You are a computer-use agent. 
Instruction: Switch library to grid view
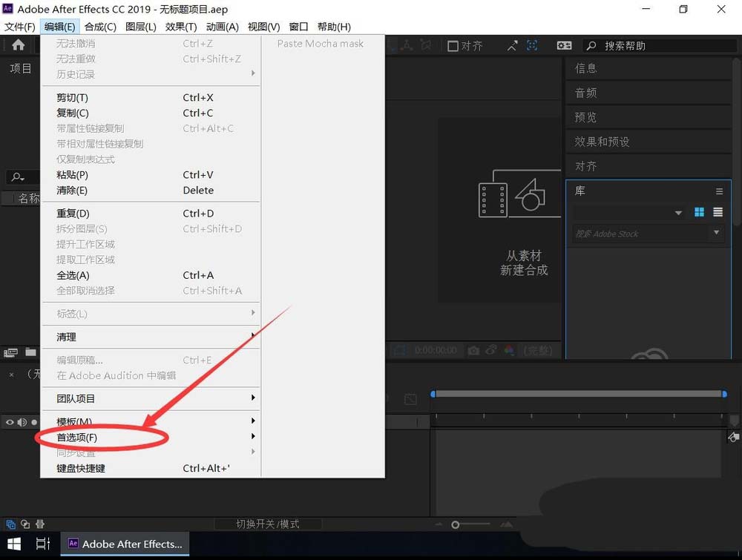[699, 212]
